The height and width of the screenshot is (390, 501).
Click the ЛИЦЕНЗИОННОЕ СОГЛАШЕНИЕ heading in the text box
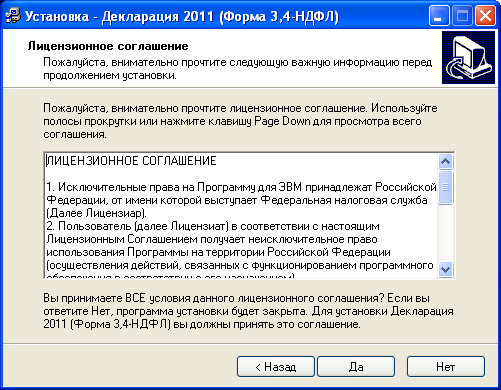coord(131,161)
